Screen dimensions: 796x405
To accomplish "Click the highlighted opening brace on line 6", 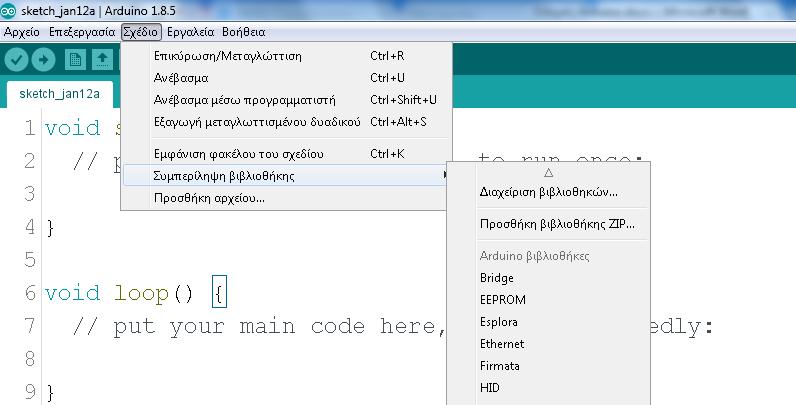I will pyautogui.click(x=219, y=292).
